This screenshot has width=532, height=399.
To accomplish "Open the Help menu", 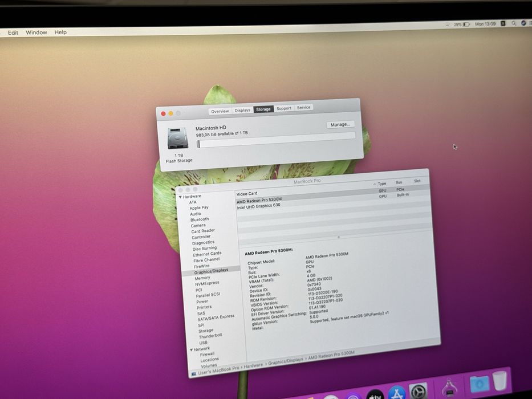I will pyautogui.click(x=60, y=32).
